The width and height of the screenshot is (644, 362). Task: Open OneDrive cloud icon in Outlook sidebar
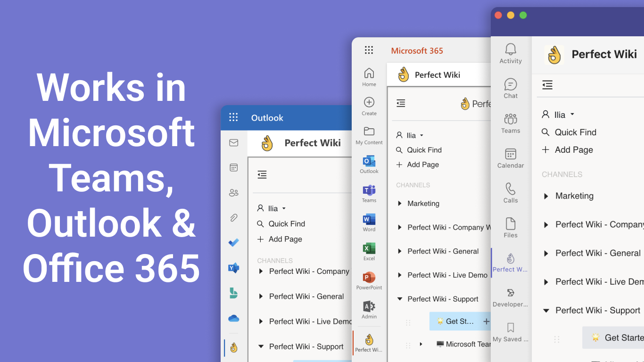click(234, 319)
